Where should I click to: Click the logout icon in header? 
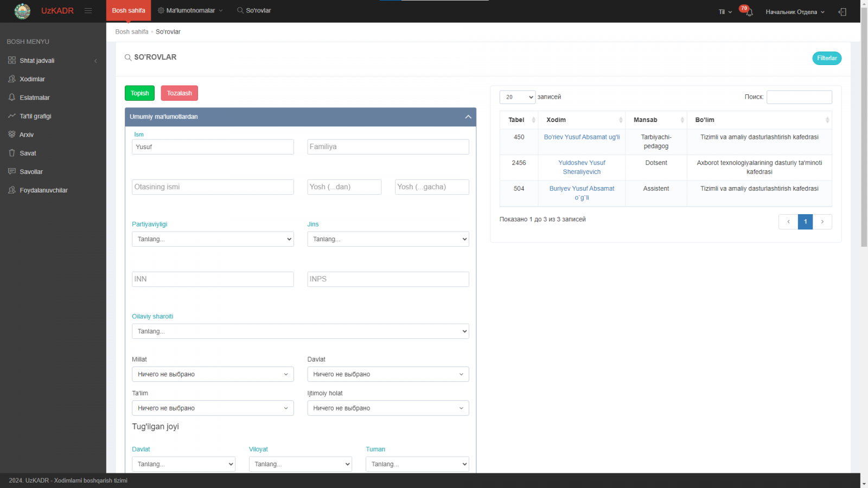(x=842, y=12)
